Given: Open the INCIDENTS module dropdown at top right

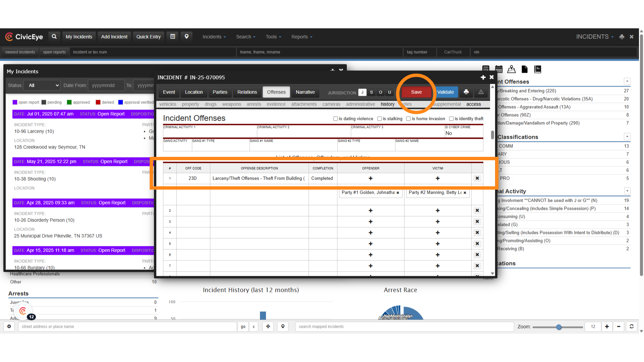Looking at the screenshot, I should click(595, 37).
